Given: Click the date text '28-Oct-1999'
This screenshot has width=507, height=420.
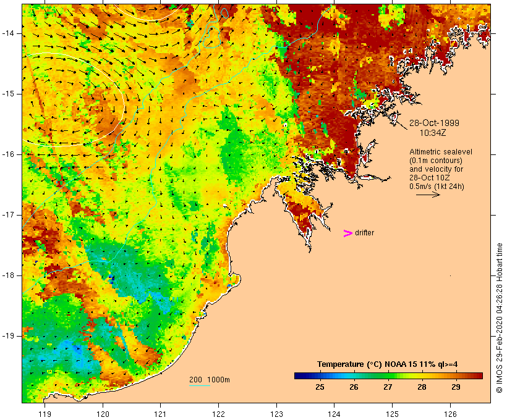Looking at the screenshot, I should pos(434,123).
